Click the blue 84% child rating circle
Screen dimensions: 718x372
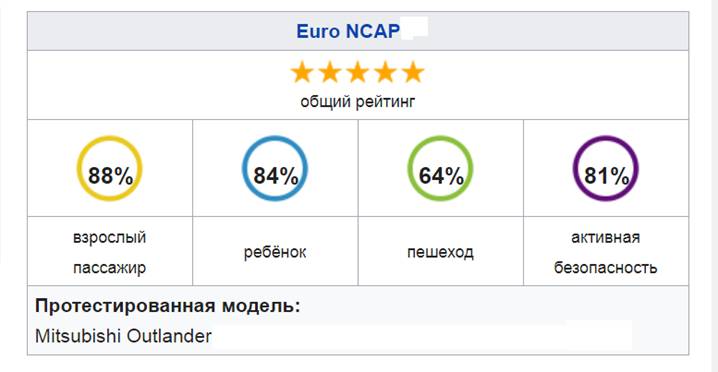tap(275, 168)
